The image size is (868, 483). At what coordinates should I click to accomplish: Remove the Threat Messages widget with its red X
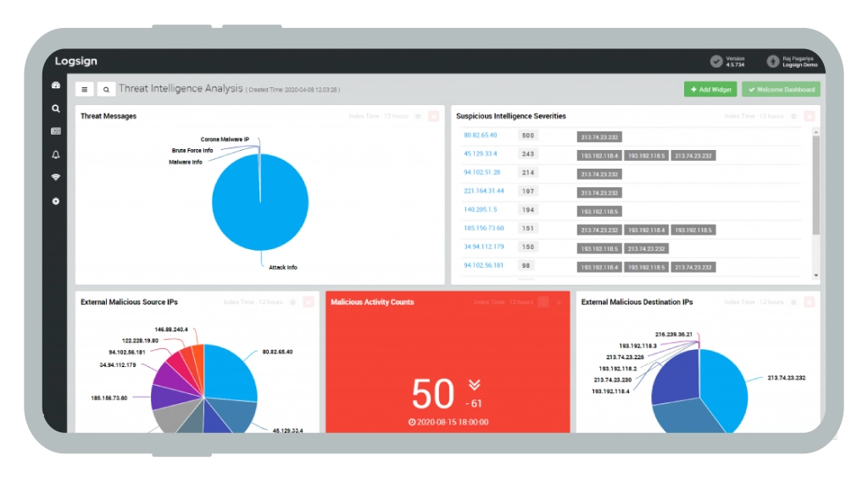(434, 116)
